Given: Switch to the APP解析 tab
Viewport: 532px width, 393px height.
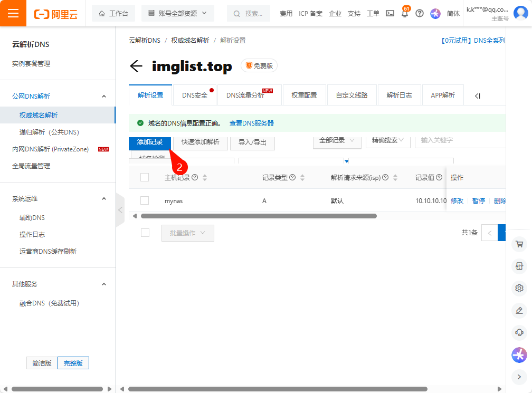Looking at the screenshot, I should 443,95.
